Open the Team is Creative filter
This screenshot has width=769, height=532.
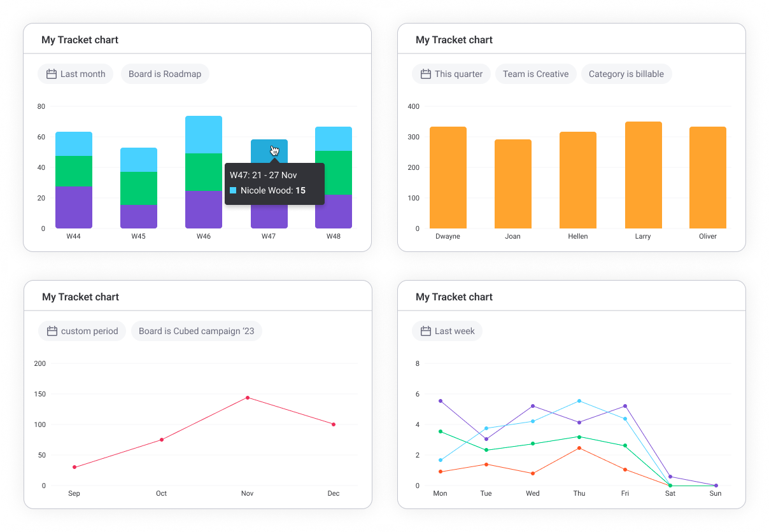click(x=535, y=74)
